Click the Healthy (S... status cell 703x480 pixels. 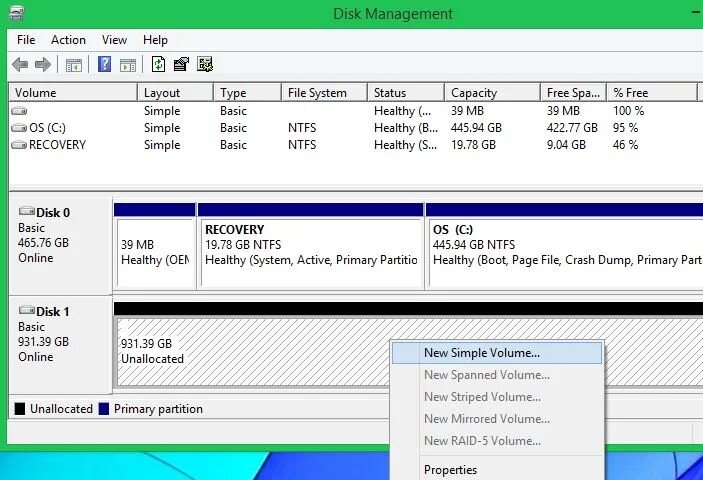pyautogui.click(x=405, y=145)
